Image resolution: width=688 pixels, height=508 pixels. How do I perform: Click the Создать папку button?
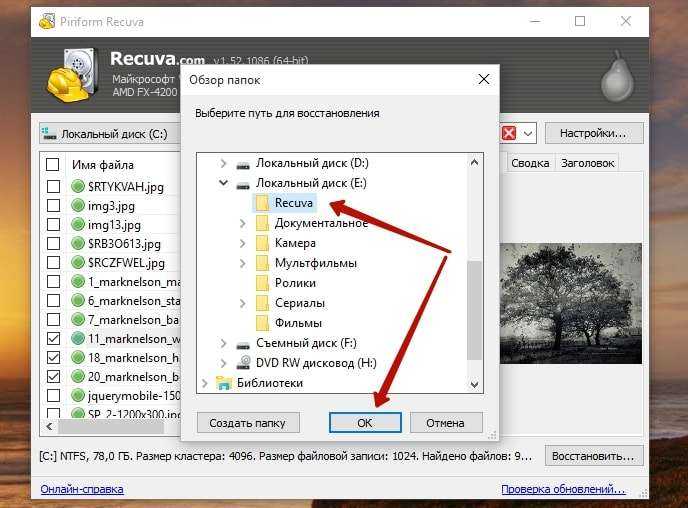[247, 423]
